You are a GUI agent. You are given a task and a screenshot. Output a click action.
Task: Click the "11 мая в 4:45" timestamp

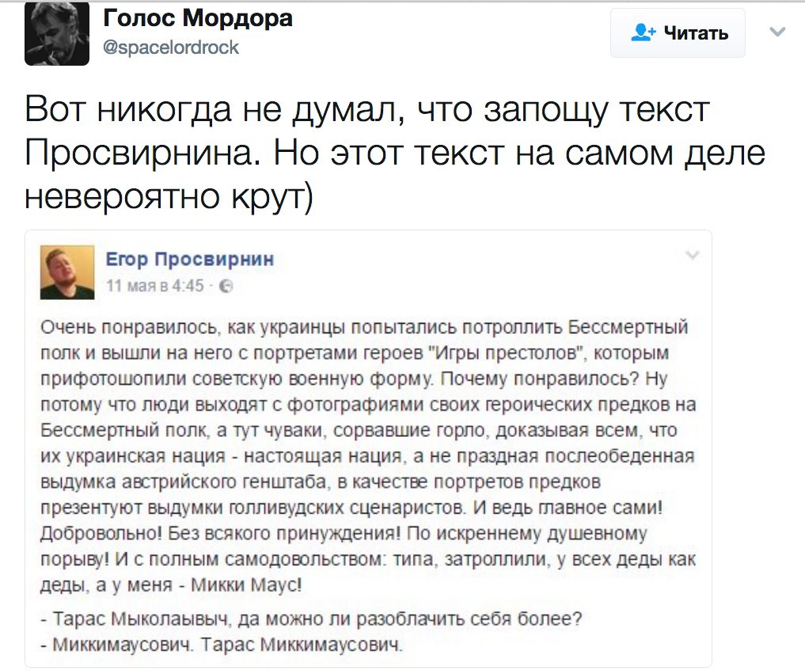[155, 286]
